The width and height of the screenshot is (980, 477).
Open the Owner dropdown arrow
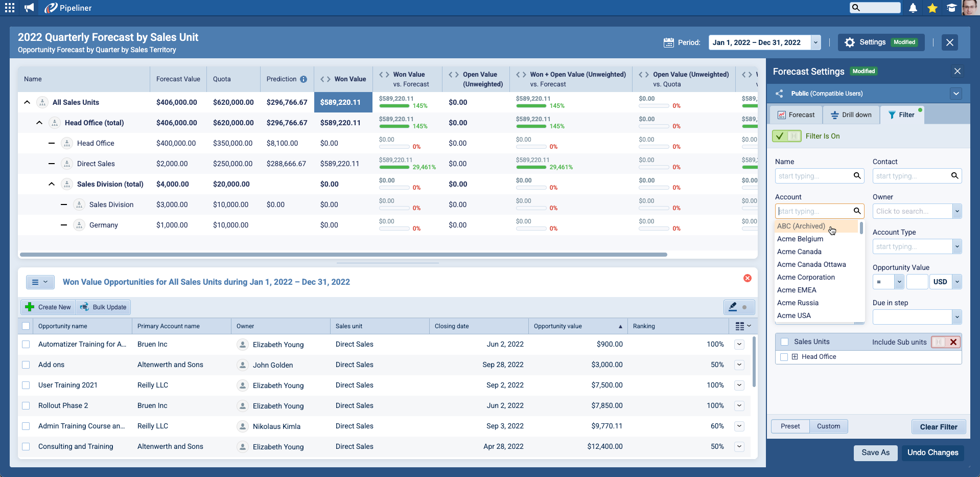tap(957, 211)
